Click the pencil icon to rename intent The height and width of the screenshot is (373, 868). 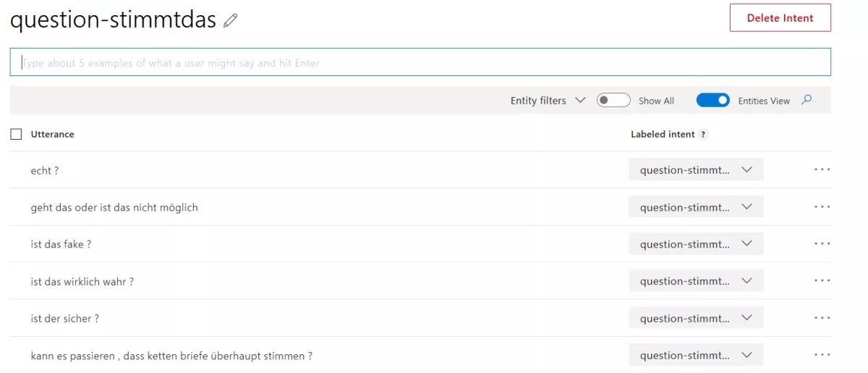(231, 21)
